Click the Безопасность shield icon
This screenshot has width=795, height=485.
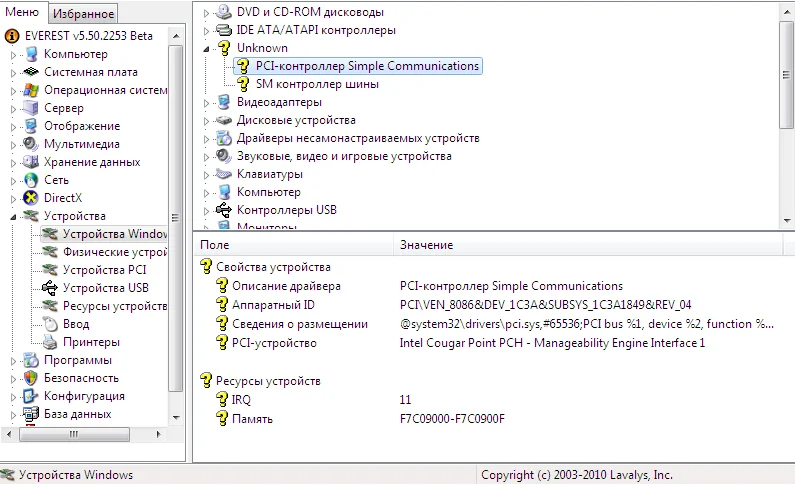click(31, 378)
